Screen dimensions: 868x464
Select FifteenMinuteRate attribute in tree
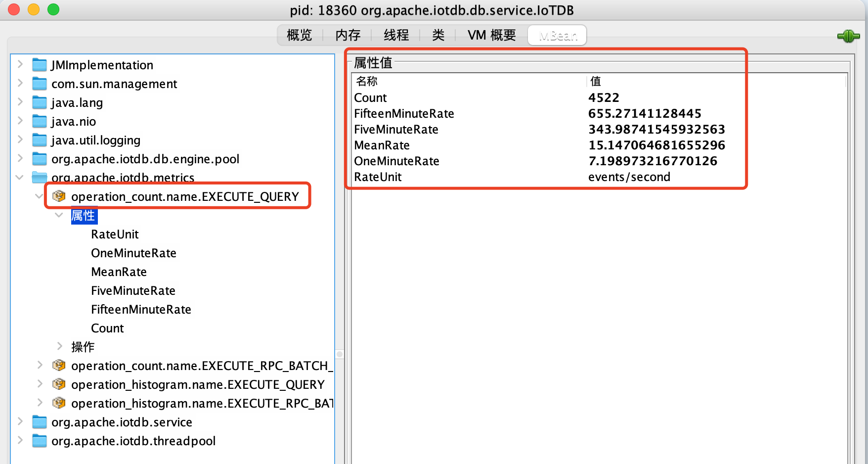click(141, 310)
